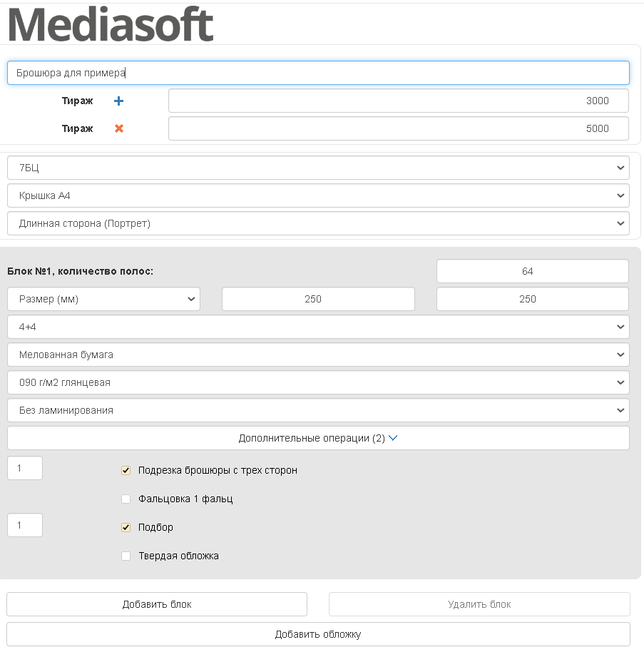Click the blue plus icon to add print run
This screenshot has width=644, height=657.
click(118, 101)
